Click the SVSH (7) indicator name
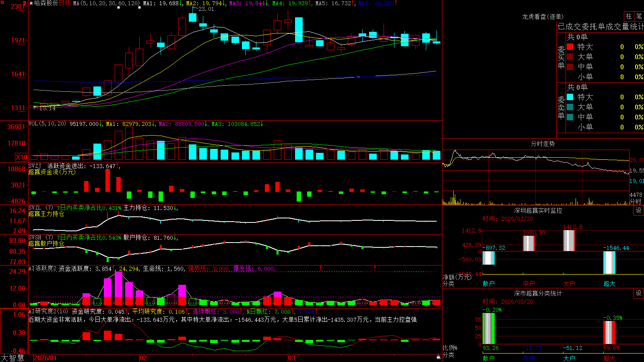Viewport: 644px width, 362px height. [41, 237]
